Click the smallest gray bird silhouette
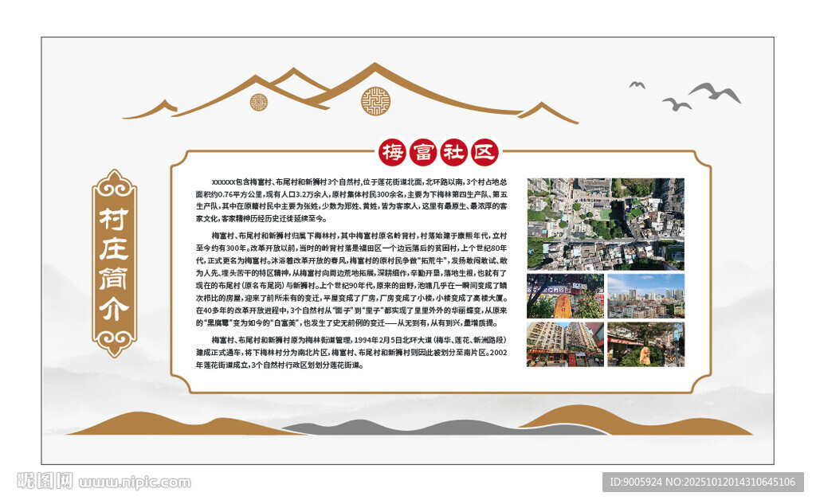Screen dimensions: 816x504 pyautogui.click(x=637, y=84)
